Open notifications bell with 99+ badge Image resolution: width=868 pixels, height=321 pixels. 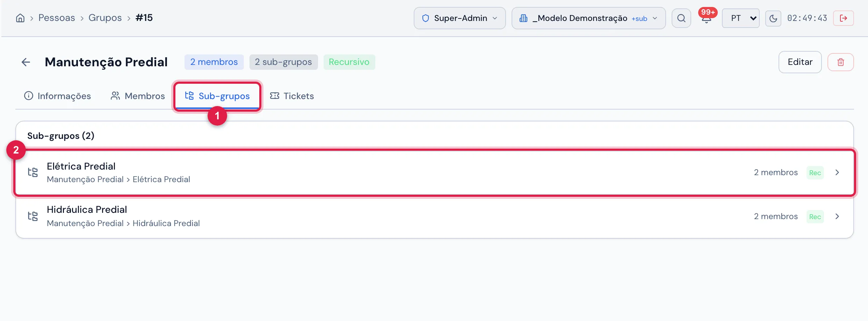[707, 17]
